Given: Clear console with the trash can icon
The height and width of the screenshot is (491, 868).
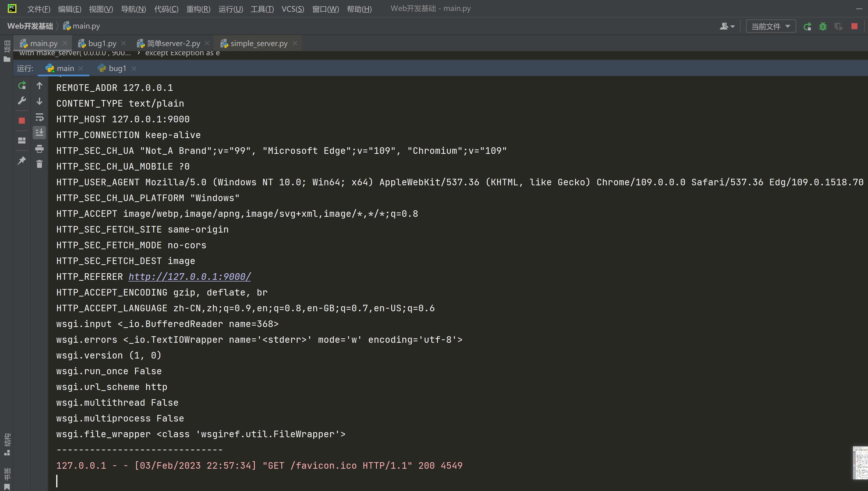Looking at the screenshot, I should [x=39, y=164].
